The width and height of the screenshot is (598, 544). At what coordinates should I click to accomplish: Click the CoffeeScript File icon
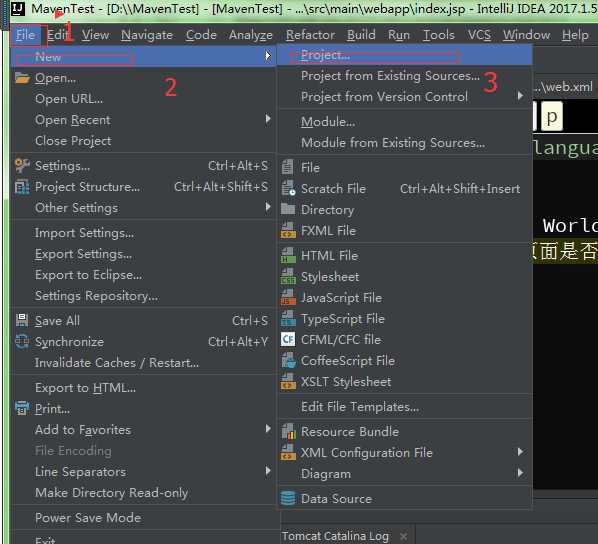pos(288,360)
